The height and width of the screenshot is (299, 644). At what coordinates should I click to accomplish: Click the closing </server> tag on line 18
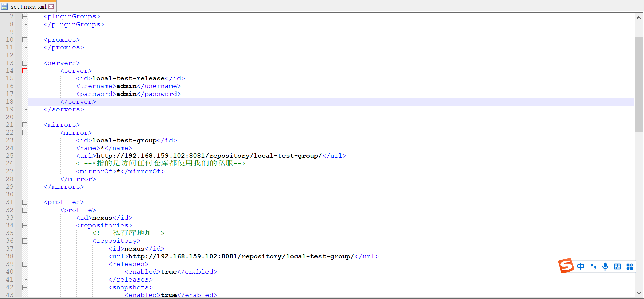78,102
